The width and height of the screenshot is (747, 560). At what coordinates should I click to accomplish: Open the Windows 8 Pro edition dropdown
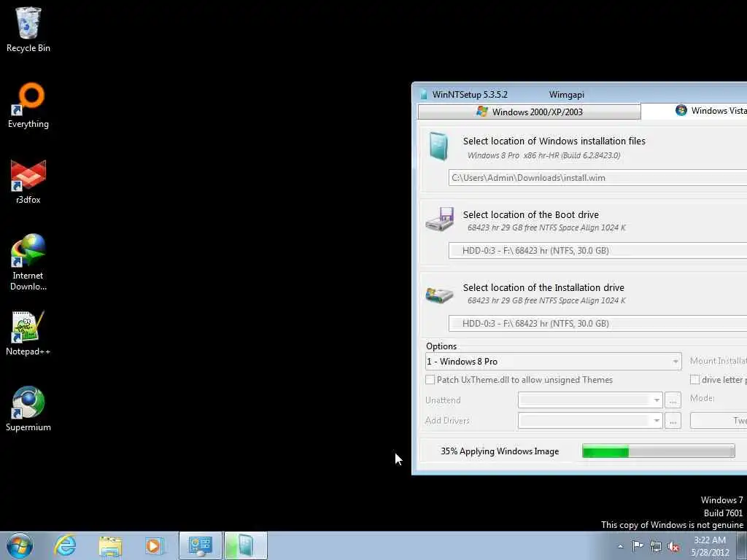pyautogui.click(x=553, y=362)
